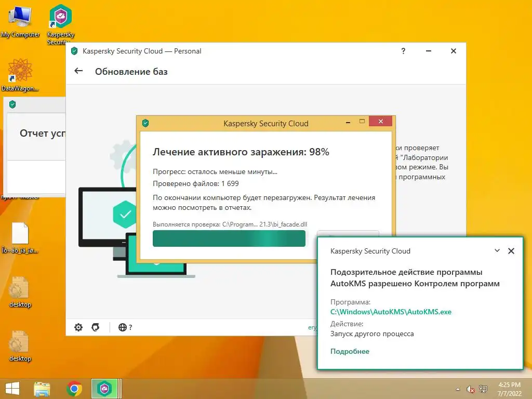Click Подробнее link in notification
The height and width of the screenshot is (399, 532).
pyautogui.click(x=350, y=351)
